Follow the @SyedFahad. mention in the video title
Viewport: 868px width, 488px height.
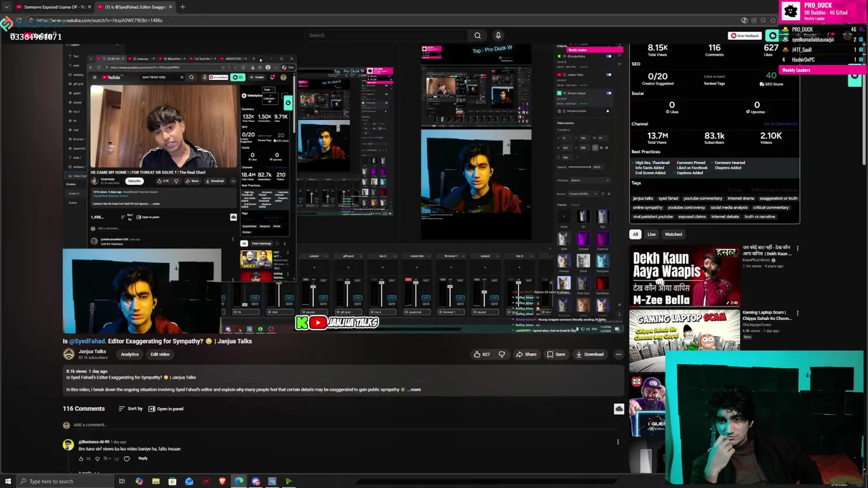tap(87, 342)
